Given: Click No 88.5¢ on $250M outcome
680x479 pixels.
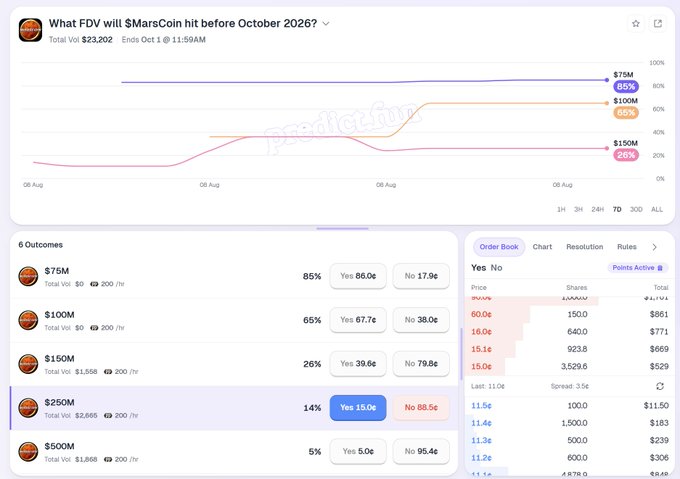Looking at the screenshot, I should tap(421, 407).
